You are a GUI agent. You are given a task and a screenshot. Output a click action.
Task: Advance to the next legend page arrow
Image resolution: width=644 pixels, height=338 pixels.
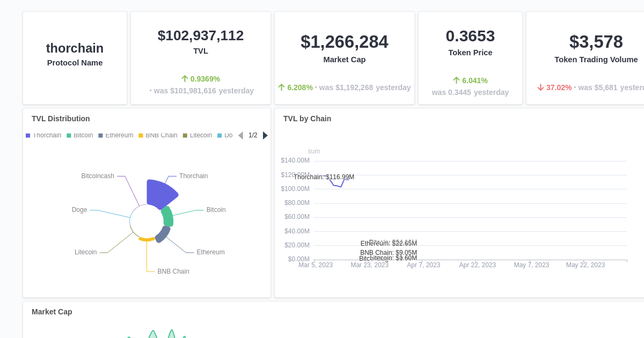pos(265,135)
